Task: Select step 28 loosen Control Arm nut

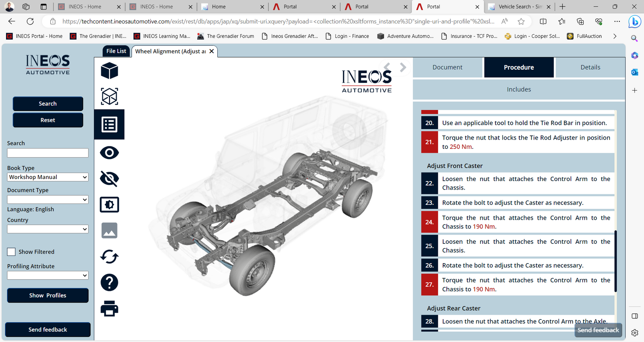Action: tap(518, 321)
